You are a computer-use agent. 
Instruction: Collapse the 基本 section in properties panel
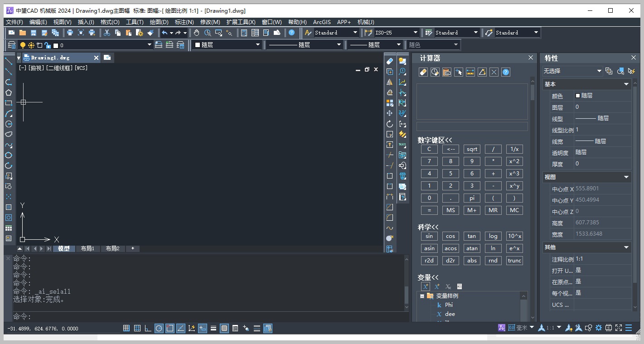pos(626,84)
